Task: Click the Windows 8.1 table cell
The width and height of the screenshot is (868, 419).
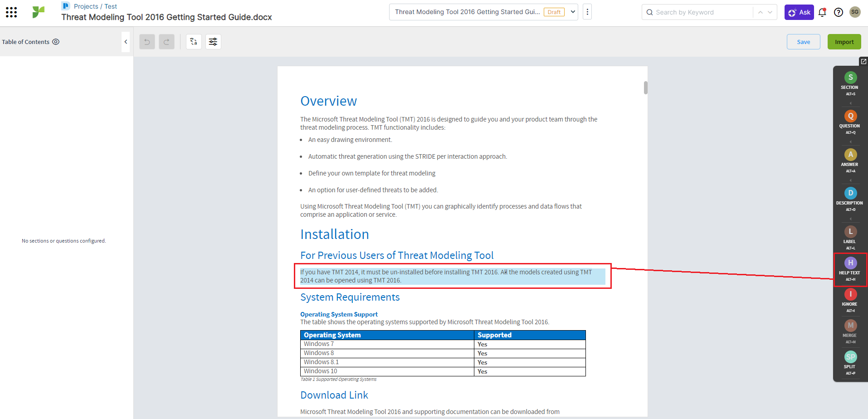Action: [387, 362]
